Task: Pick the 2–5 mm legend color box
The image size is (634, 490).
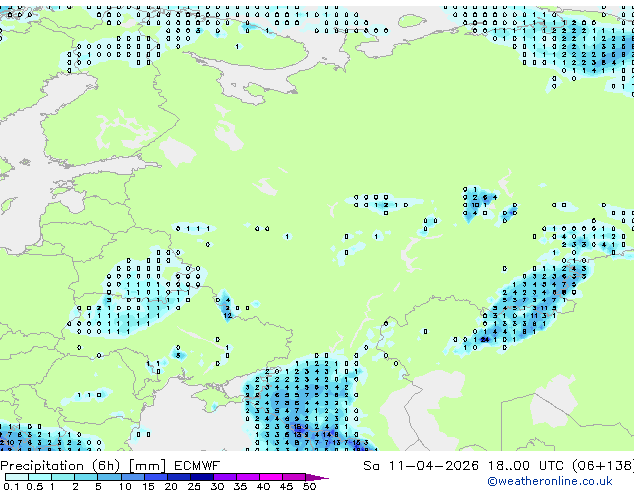Action: (x=86, y=477)
